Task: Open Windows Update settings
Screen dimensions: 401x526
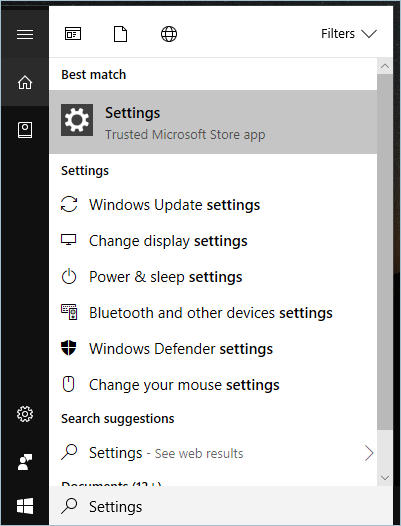Action: click(213, 205)
